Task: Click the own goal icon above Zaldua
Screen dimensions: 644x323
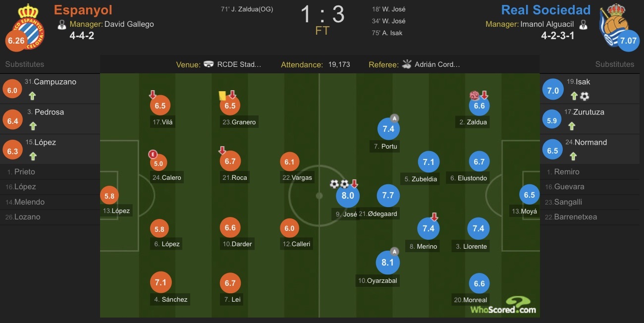Action: click(475, 95)
